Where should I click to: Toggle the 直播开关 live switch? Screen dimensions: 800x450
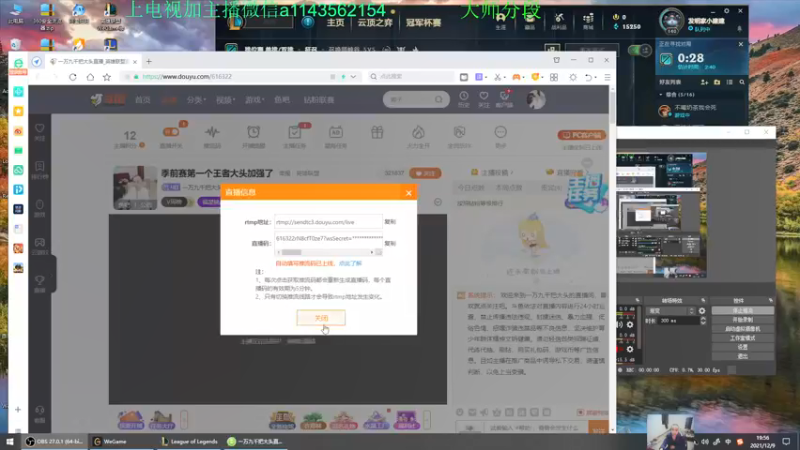tap(170, 132)
